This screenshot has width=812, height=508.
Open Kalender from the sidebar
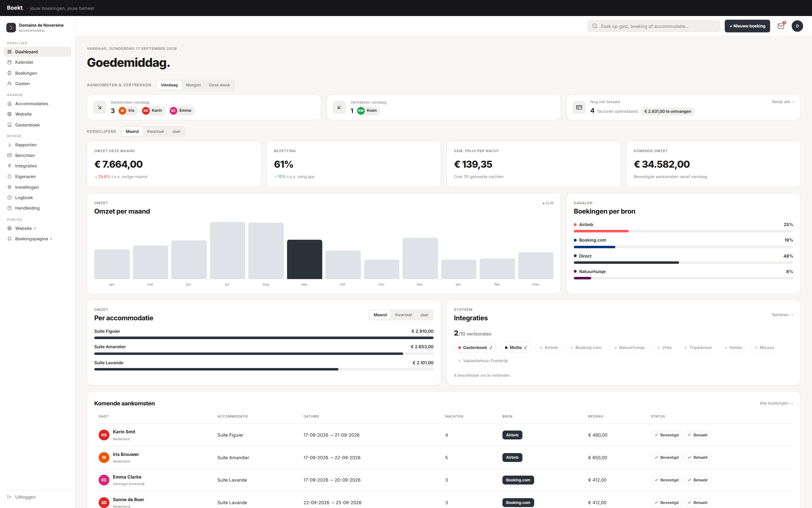click(x=38, y=62)
